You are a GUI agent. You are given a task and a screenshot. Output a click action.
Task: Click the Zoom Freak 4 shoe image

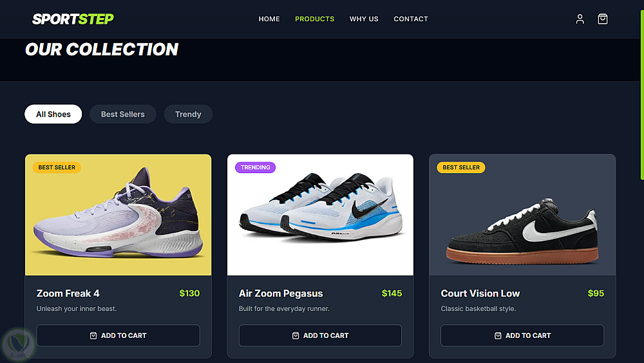118,215
